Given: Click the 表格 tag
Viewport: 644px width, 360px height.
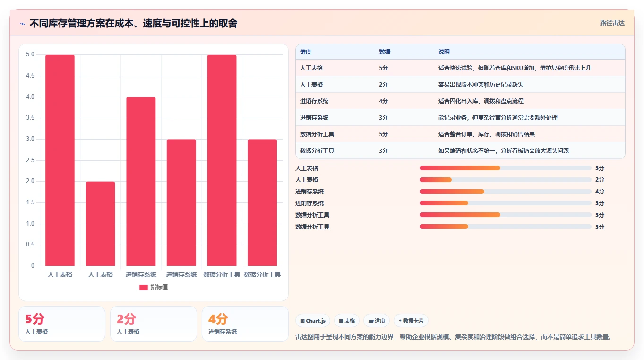Looking at the screenshot, I should [x=347, y=321].
